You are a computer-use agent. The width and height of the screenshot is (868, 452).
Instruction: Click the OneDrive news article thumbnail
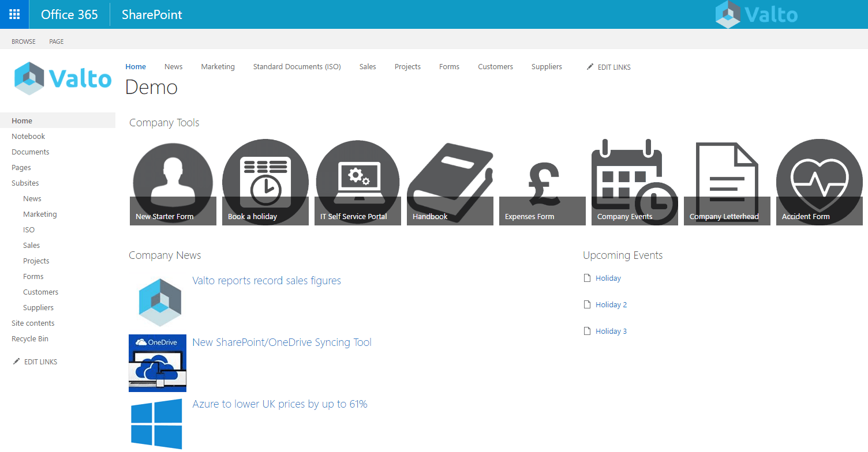click(x=158, y=363)
